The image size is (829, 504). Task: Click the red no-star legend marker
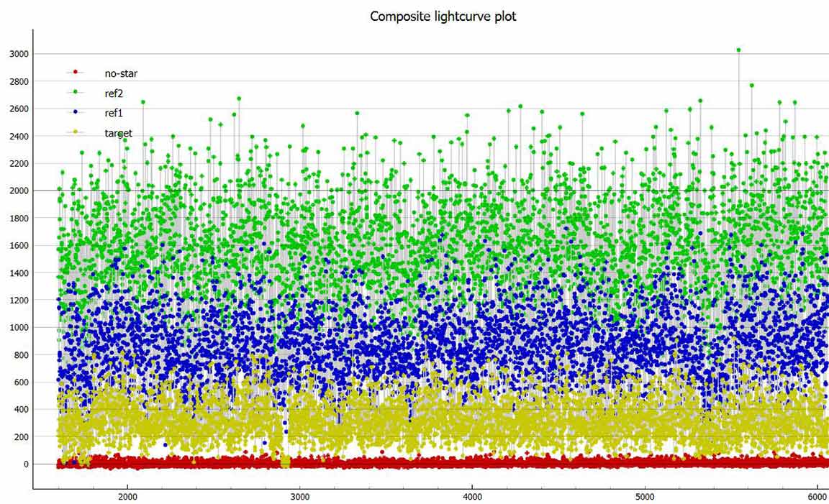75,72
